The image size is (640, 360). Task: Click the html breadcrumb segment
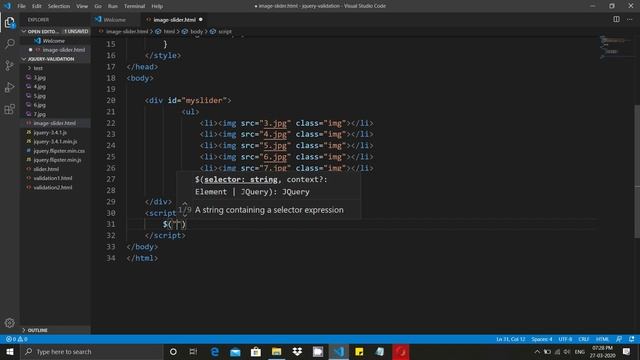click(x=169, y=31)
